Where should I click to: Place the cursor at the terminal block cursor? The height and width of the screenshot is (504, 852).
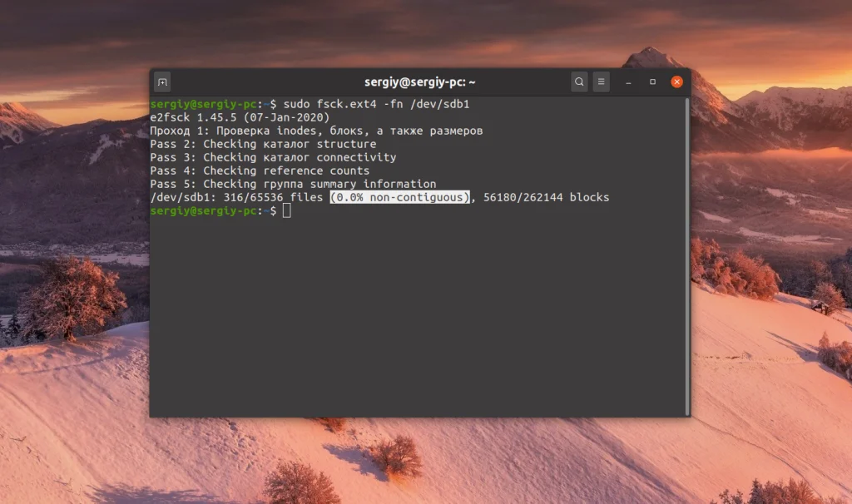click(288, 210)
